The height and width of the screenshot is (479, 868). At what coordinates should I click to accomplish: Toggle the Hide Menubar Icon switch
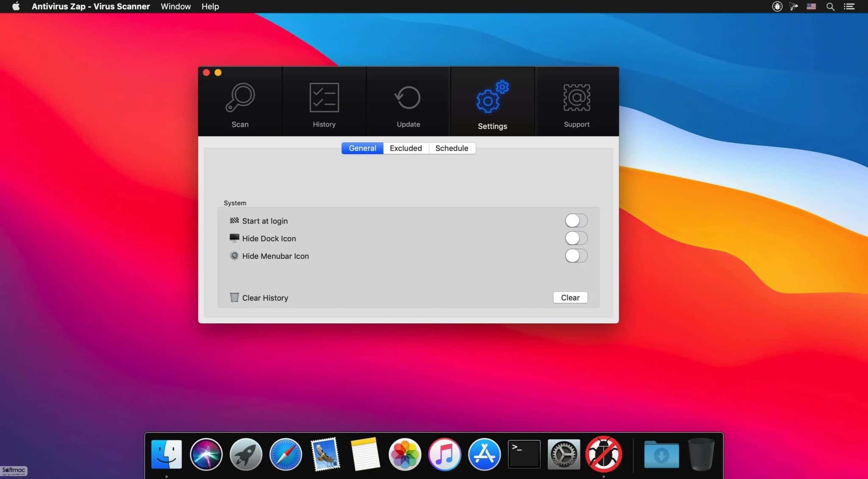[576, 256]
